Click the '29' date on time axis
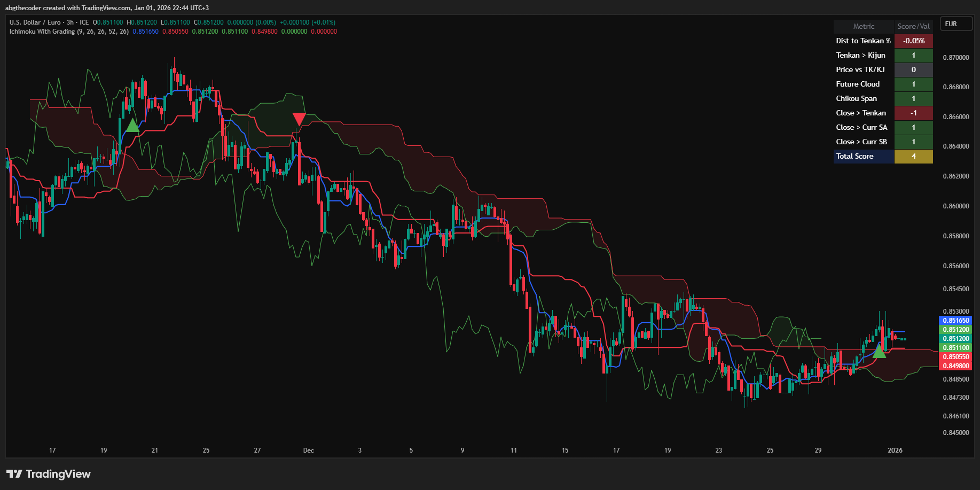The height and width of the screenshot is (490, 980). 818,450
